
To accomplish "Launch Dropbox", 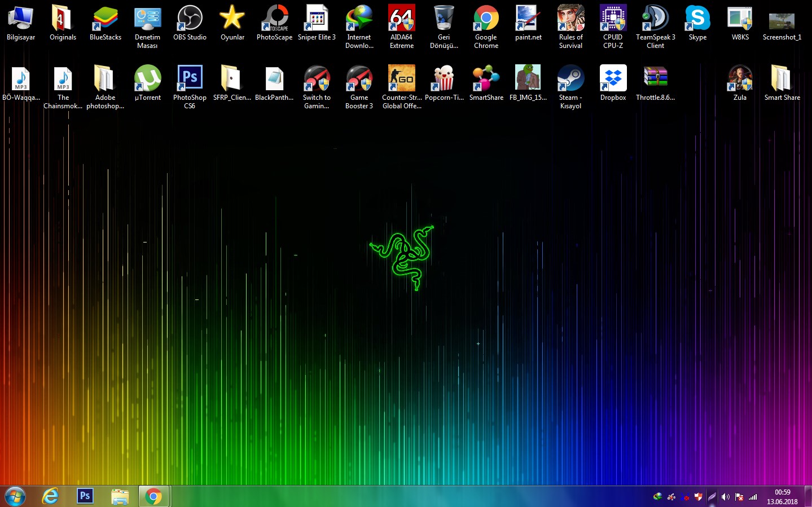I will click(x=613, y=83).
